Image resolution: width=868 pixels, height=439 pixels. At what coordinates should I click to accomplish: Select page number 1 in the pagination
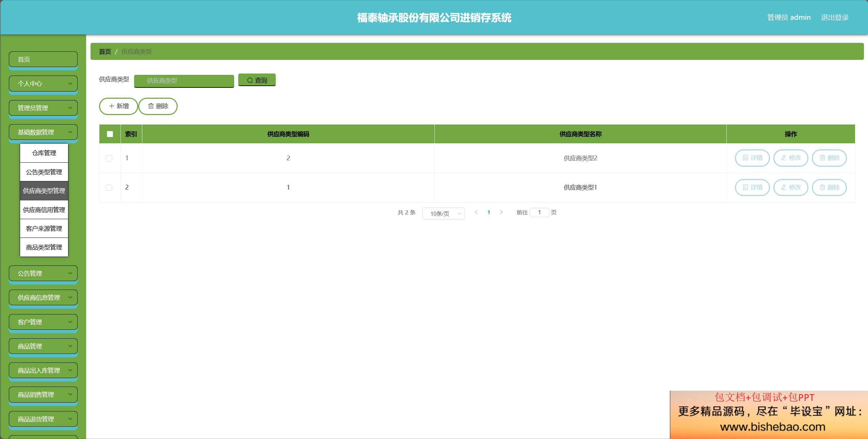pyautogui.click(x=489, y=212)
